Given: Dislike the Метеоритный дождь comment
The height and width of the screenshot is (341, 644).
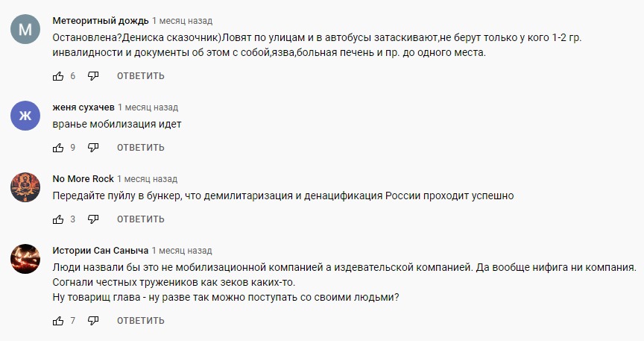Looking at the screenshot, I should pyautogui.click(x=93, y=76).
